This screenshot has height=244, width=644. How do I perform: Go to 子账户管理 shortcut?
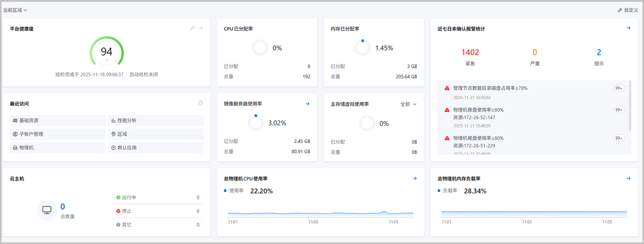point(31,134)
